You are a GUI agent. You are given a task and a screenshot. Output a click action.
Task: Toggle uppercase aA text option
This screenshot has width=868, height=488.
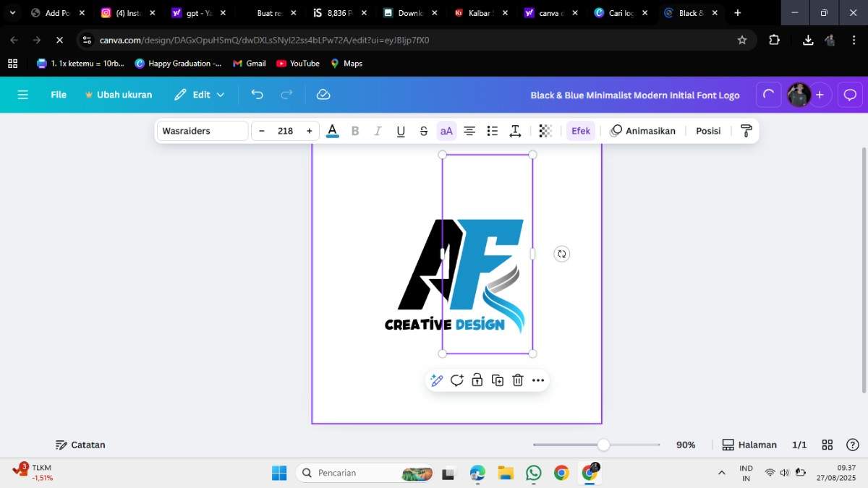446,131
